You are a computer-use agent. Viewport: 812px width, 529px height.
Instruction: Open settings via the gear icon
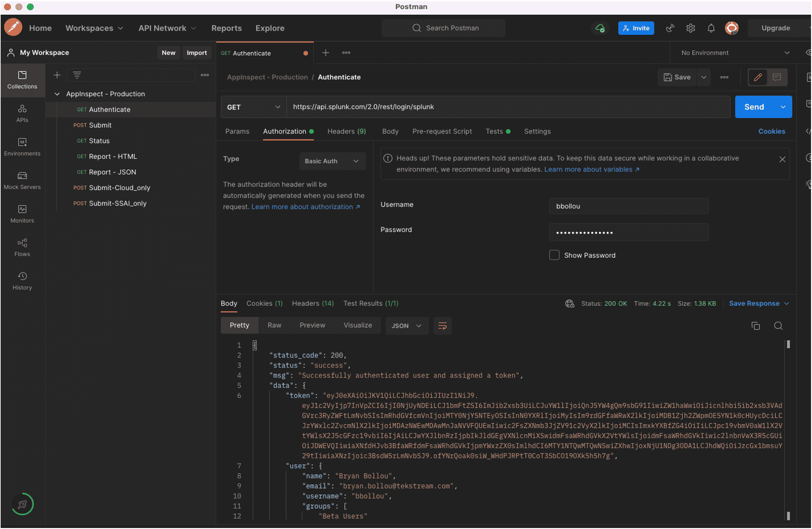(x=690, y=28)
